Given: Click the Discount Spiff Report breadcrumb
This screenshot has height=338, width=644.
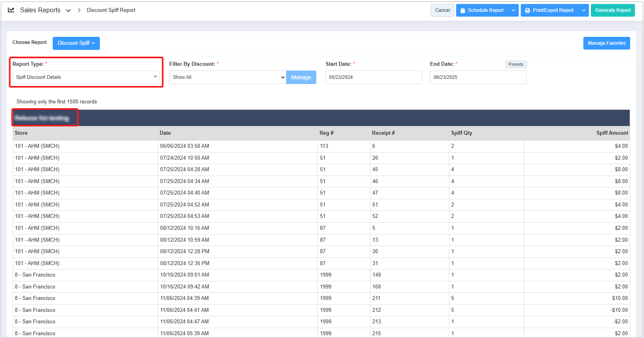Looking at the screenshot, I should pyautogui.click(x=111, y=10).
